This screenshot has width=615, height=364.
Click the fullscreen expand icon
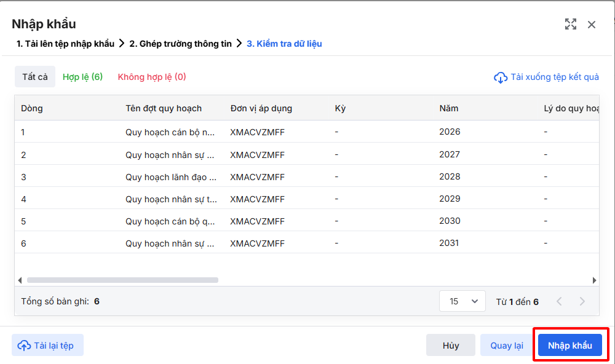tap(571, 24)
